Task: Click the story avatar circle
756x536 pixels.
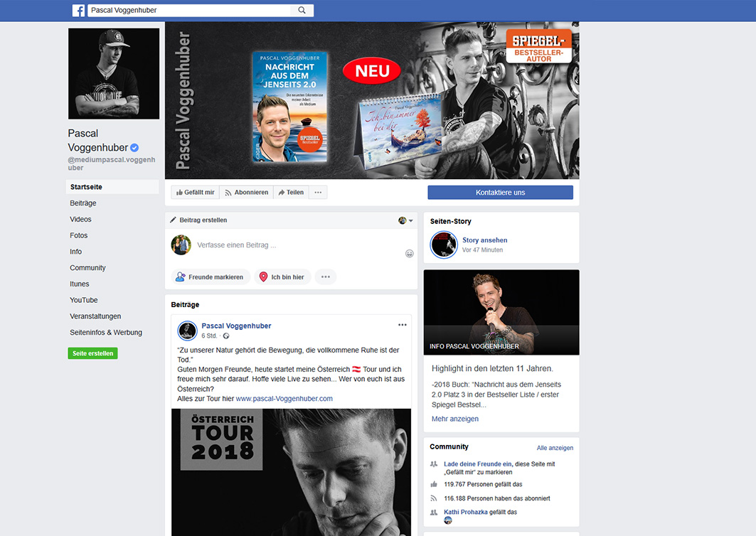Action: tap(444, 245)
